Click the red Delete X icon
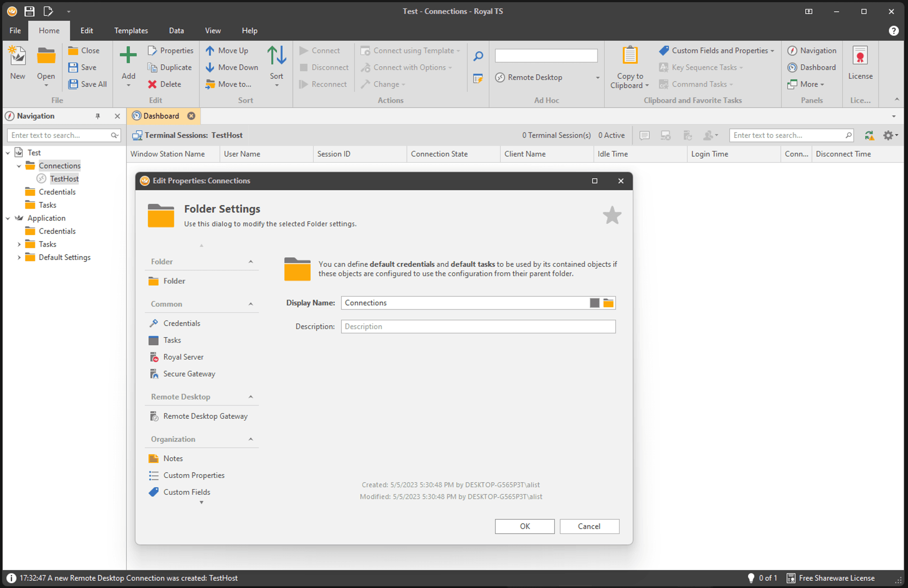This screenshot has width=908, height=588. click(x=152, y=84)
